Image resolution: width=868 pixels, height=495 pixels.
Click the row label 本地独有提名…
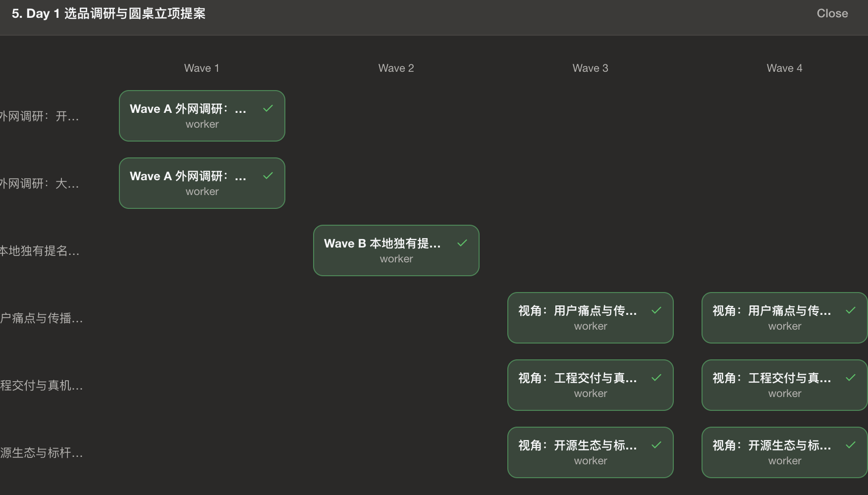pyautogui.click(x=39, y=251)
